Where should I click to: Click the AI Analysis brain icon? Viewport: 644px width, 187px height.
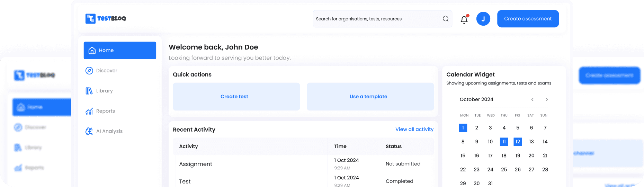tap(89, 131)
